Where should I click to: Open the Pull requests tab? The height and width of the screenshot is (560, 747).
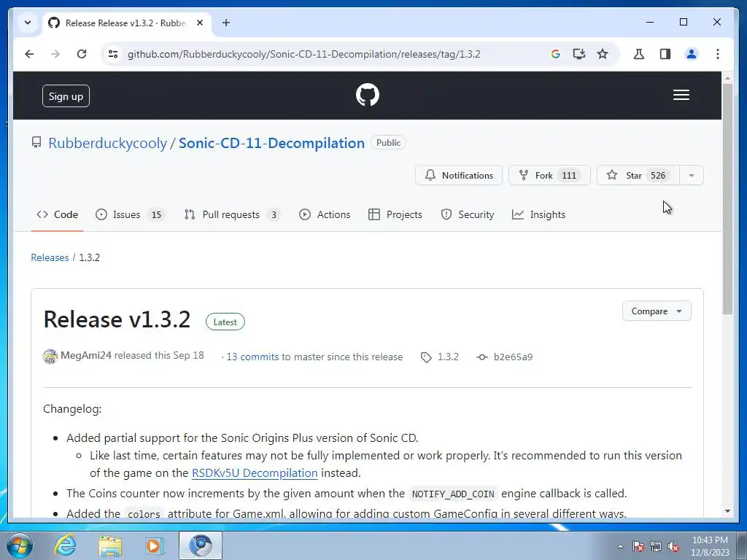coord(232,215)
